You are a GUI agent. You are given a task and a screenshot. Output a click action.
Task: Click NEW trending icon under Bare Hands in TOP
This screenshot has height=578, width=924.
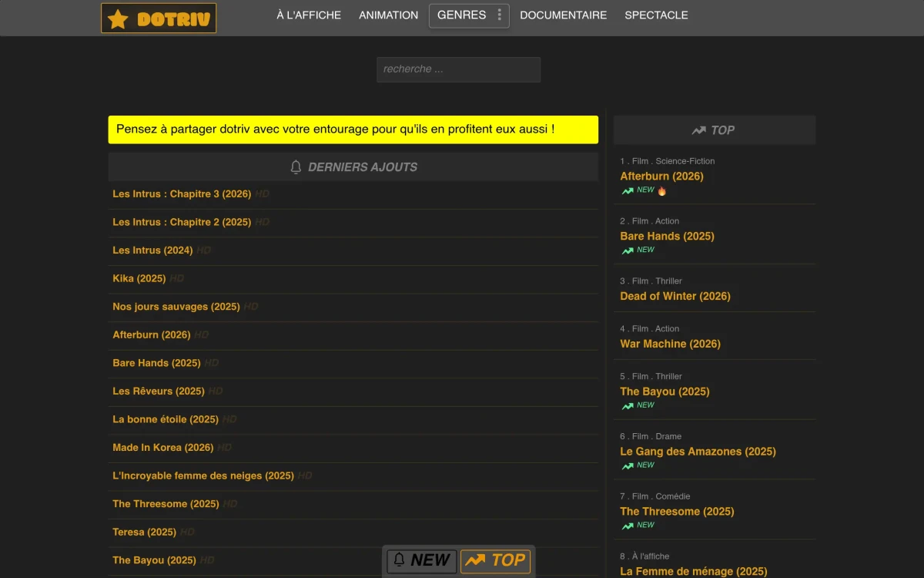[628, 250]
